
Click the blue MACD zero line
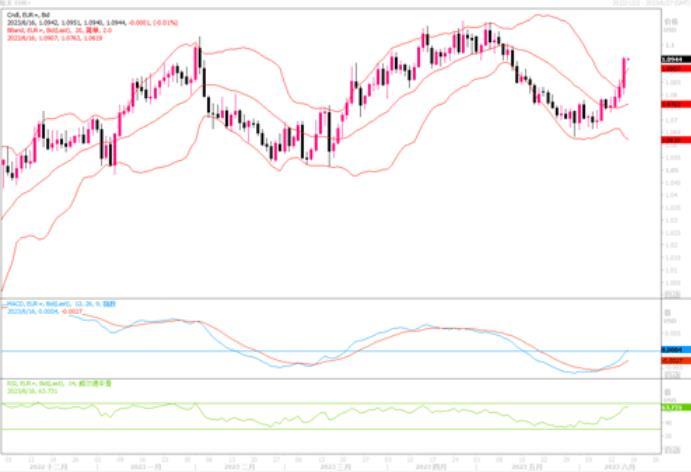click(x=300, y=351)
